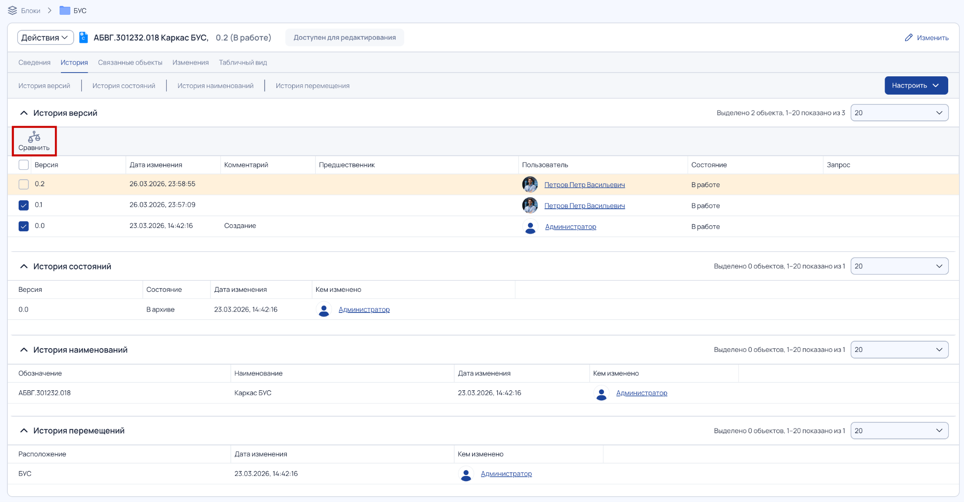Click Каркас БУС name cell
Image resolution: width=964 pixels, height=502 pixels.
[x=253, y=393]
